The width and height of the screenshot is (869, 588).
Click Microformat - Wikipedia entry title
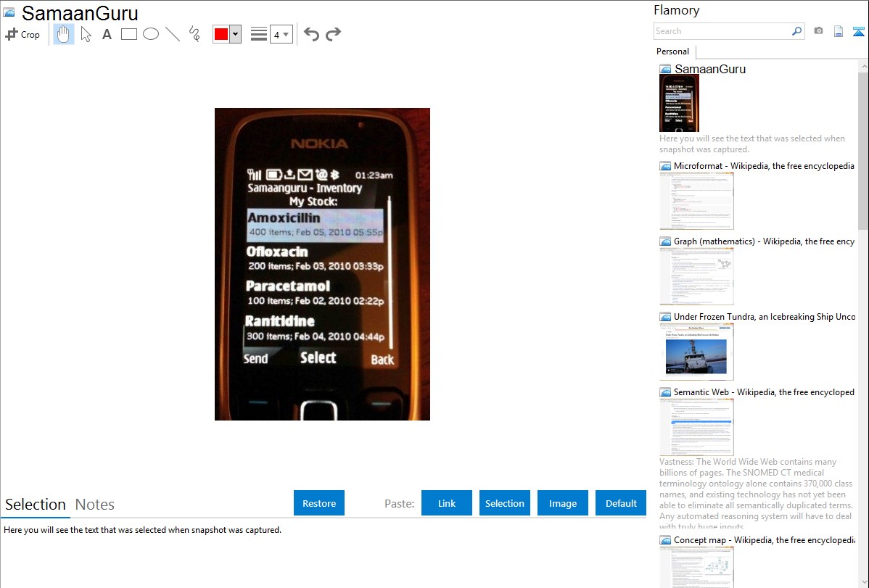764,166
